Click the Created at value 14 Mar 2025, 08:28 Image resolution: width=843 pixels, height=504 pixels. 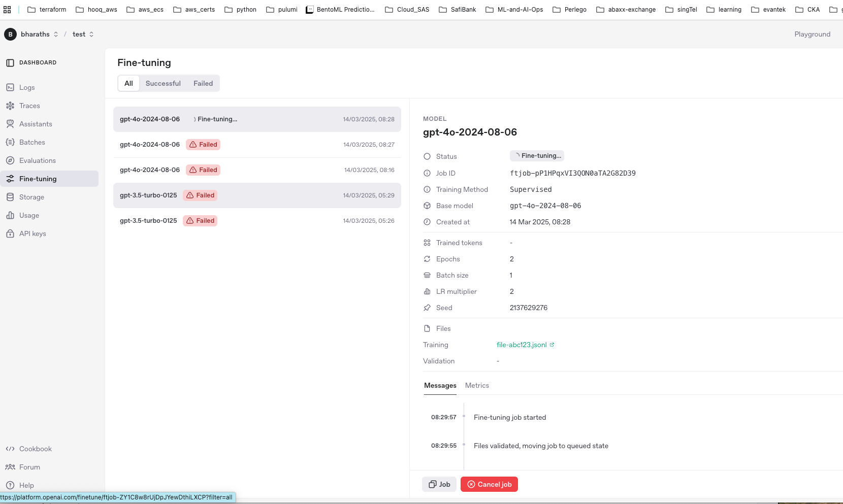pos(540,222)
